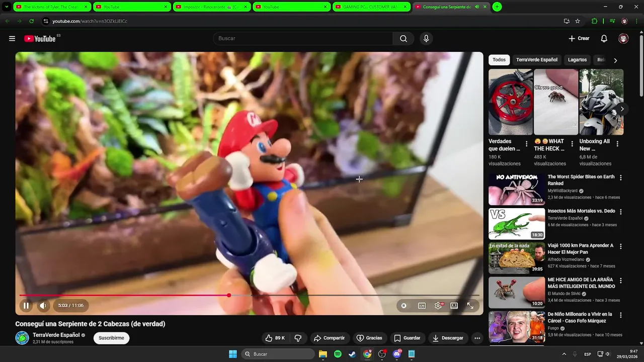Toggle subtitles with the captions icon

tap(422, 306)
